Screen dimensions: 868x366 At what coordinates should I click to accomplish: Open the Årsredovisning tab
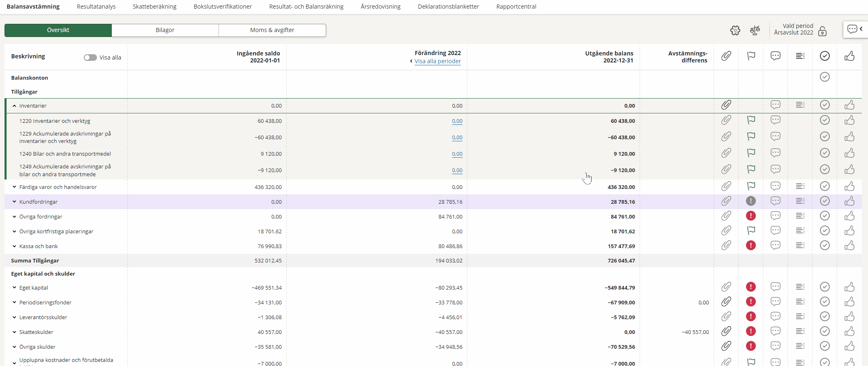coord(380,7)
